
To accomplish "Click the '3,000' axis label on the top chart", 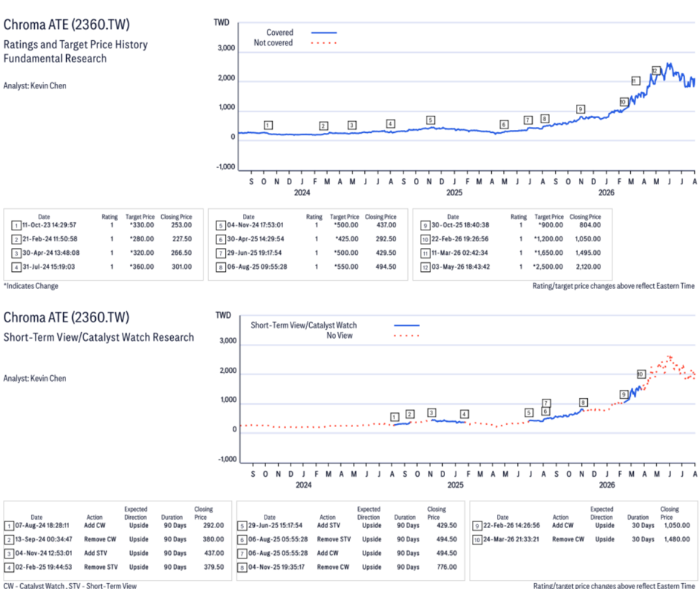I will click(227, 48).
